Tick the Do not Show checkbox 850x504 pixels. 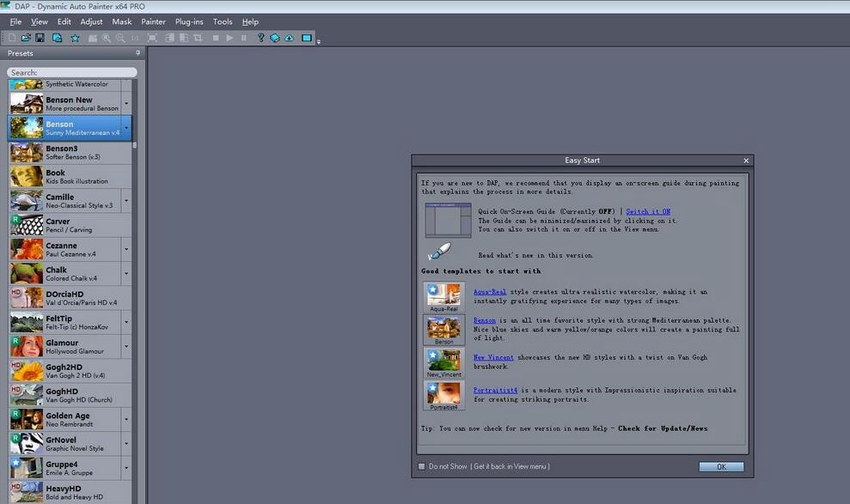(x=422, y=466)
